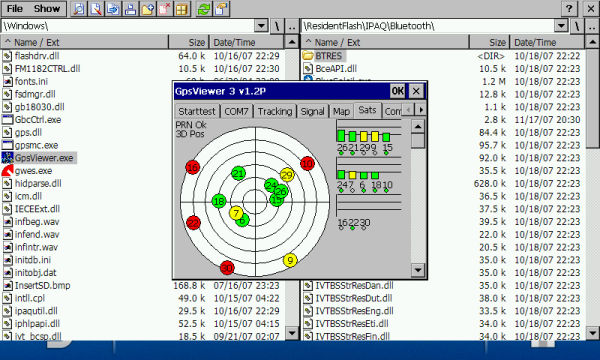Open the Show menu
Image resolution: width=600 pixels, height=360 pixels.
point(47,8)
